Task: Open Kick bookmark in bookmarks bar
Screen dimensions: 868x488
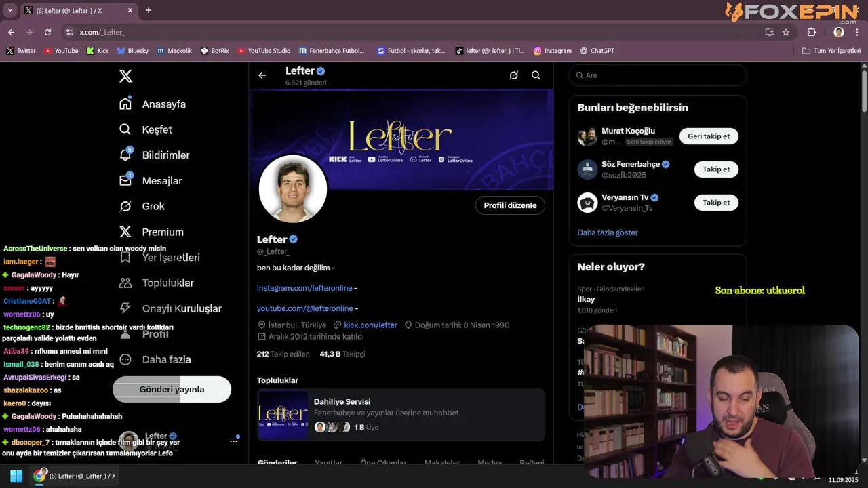Action: [98, 51]
